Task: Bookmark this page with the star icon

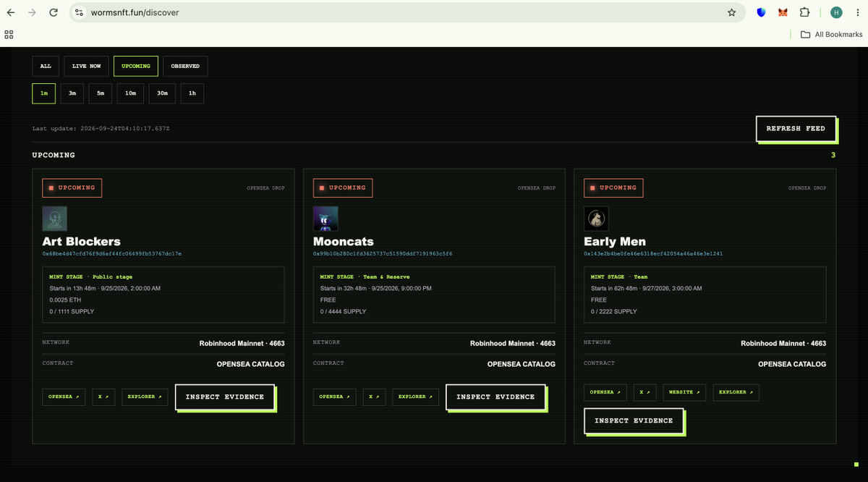Action: [x=731, y=12]
